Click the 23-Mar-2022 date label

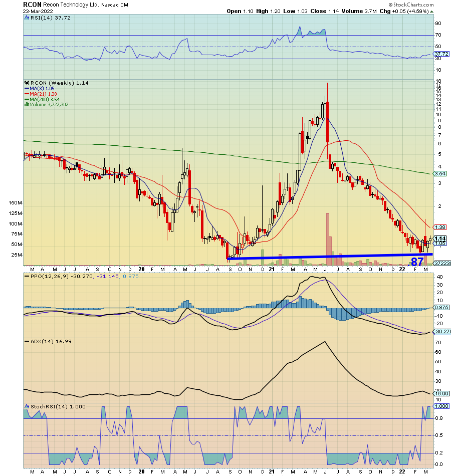(38, 11)
